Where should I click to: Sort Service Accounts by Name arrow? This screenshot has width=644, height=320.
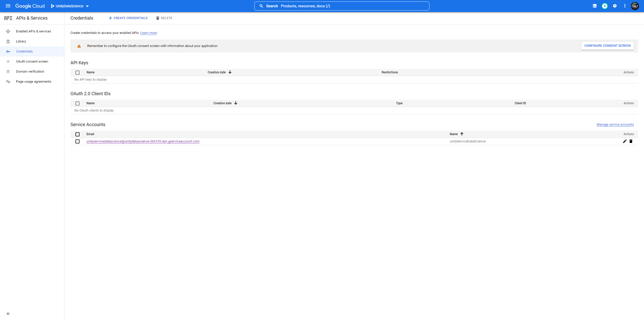(x=462, y=134)
